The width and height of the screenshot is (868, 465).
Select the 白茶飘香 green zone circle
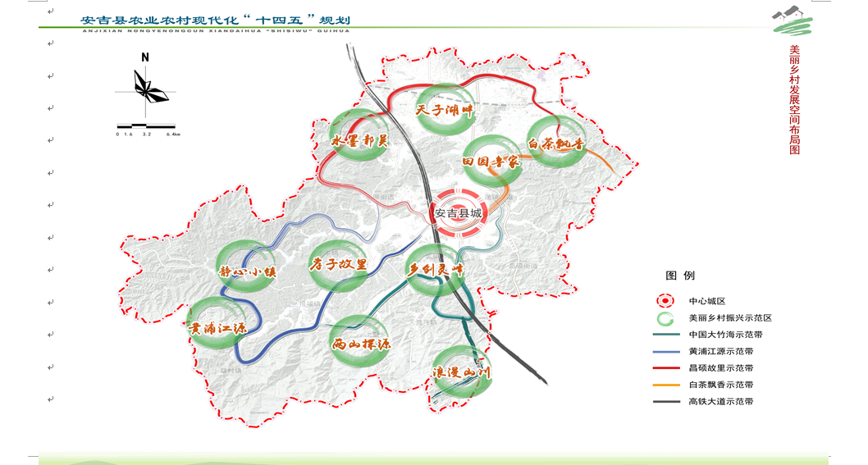(x=555, y=144)
